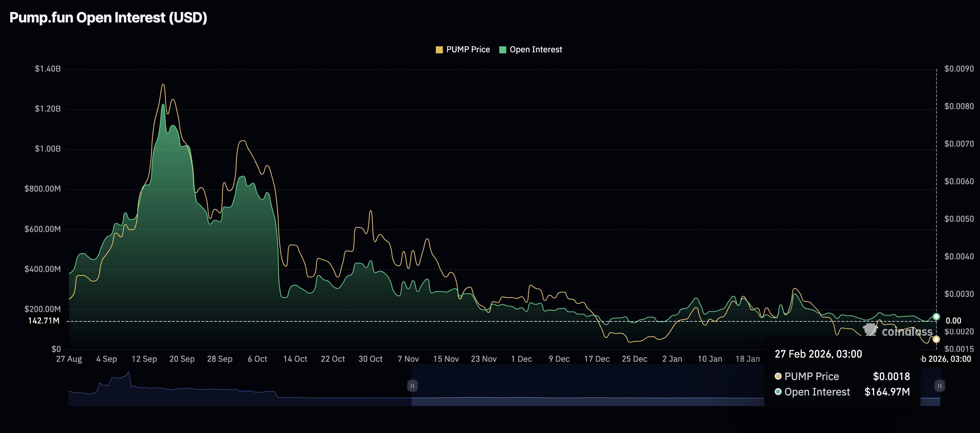980x433 pixels.
Task: Click the coinglass watermark logo
Action: tap(898, 331)
